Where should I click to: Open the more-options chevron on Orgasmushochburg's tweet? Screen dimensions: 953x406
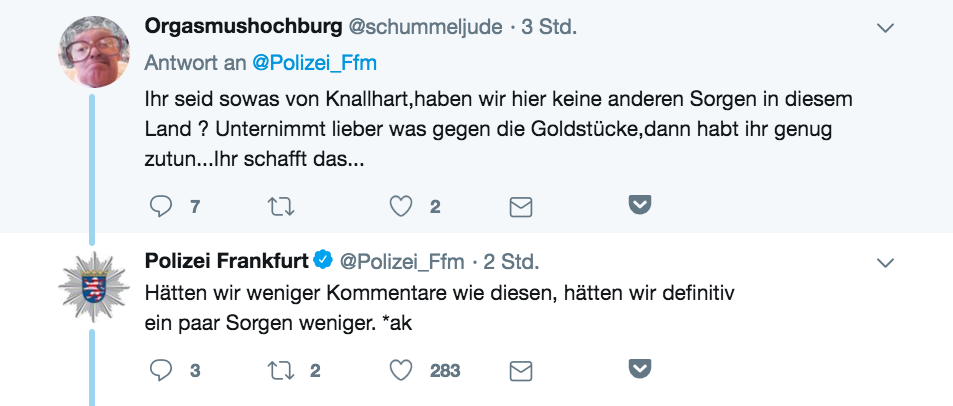point(886,28)
